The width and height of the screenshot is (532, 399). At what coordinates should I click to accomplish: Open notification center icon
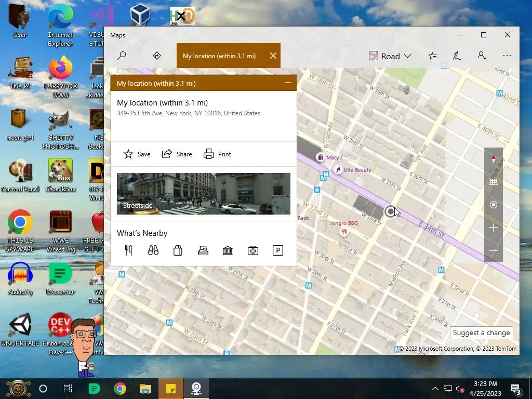point(515,389)
